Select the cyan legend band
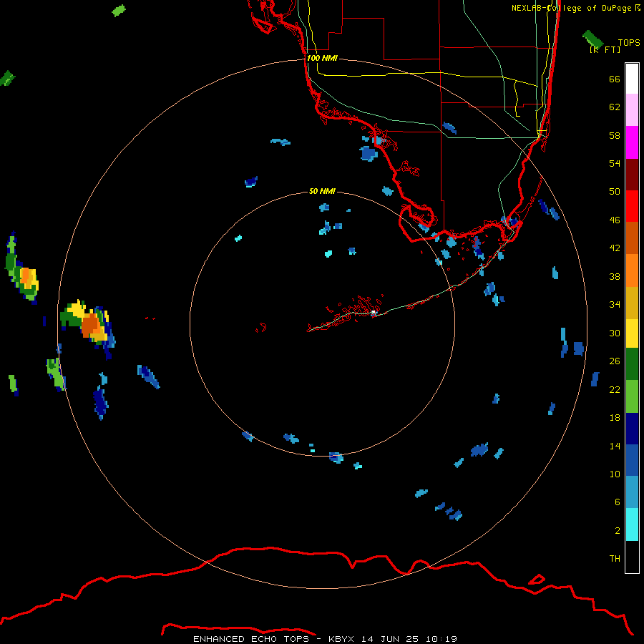The width and height of the screenshot is (644, 644). coord(632,525)
